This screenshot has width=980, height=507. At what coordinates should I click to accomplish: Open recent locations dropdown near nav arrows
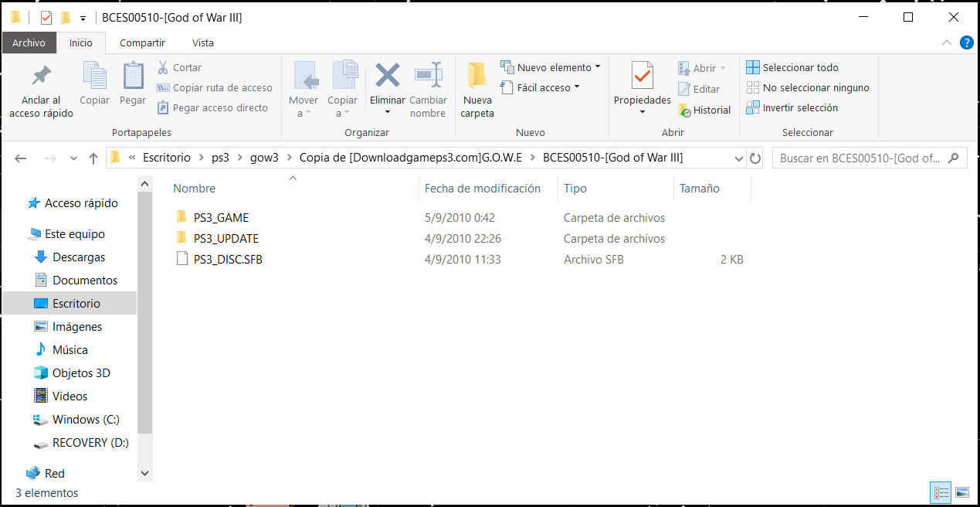pos(74,158)
